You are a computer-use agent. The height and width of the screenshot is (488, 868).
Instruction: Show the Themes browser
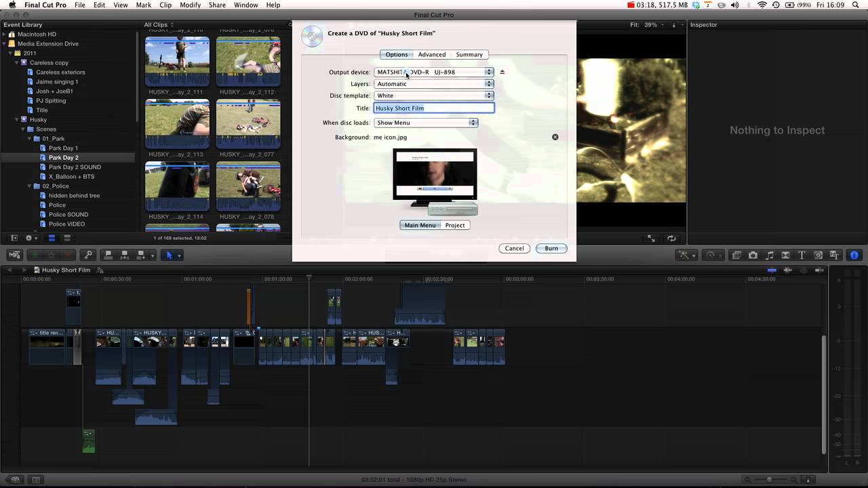click(x=834, y=255)
